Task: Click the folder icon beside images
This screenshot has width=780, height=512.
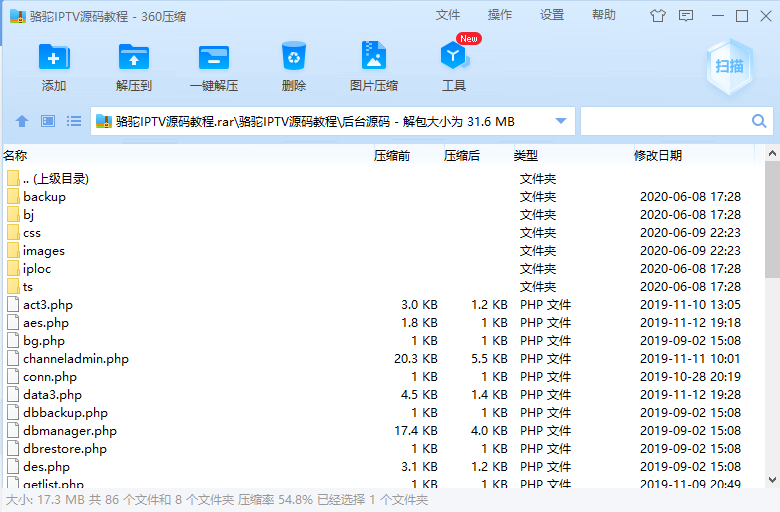Action: 13,250
